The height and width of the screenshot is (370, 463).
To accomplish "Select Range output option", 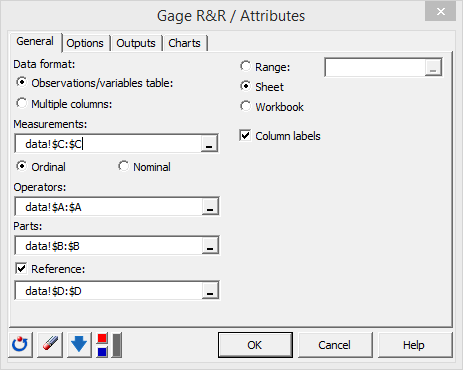I will tap(265, 67).
